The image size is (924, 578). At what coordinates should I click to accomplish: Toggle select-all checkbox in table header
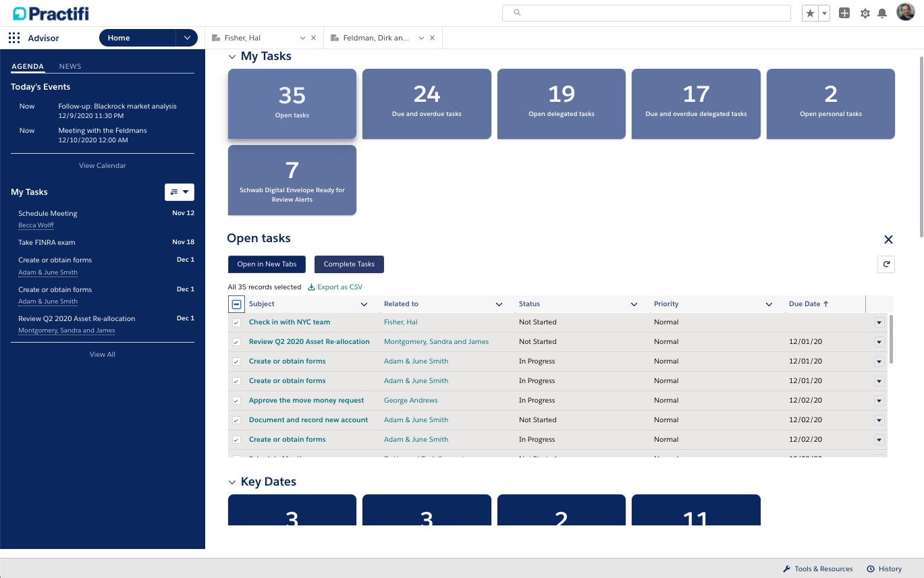pyautogui.click(x=236, y=304)
